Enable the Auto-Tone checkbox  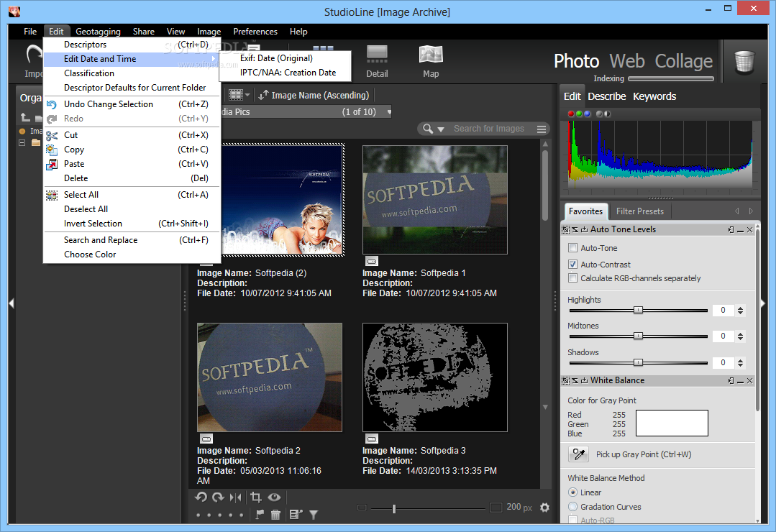pos(572,247)
